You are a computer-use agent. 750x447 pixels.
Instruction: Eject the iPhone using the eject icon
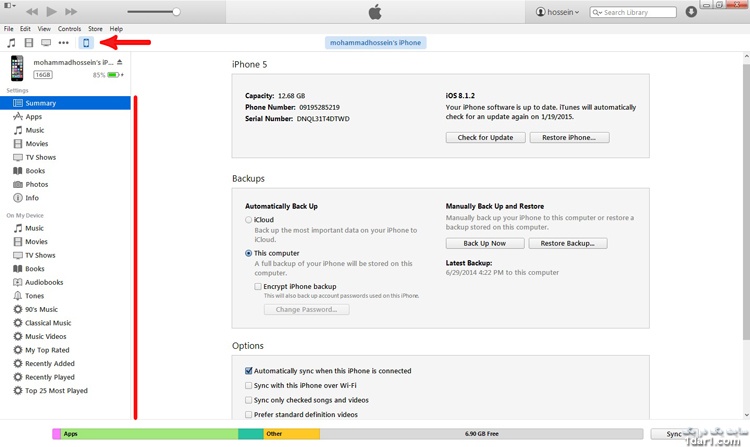pos(120,62)
